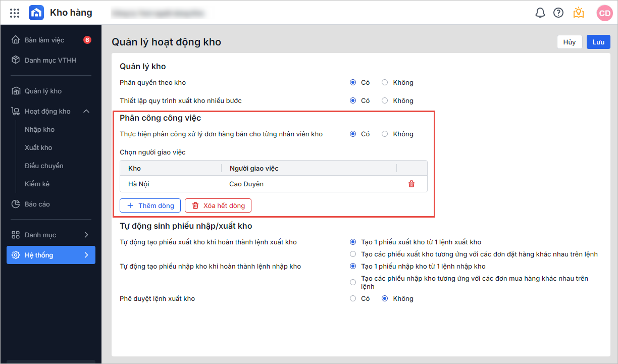
Task: Open Danh mục VTHH in sidebar
Action: tap(51, 60)
